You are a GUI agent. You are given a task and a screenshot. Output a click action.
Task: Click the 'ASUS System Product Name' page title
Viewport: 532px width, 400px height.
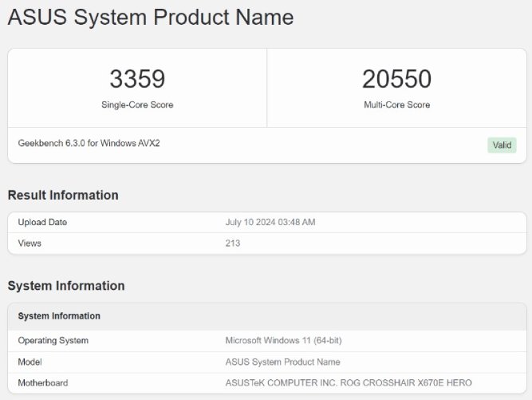(x=151, y=18)
